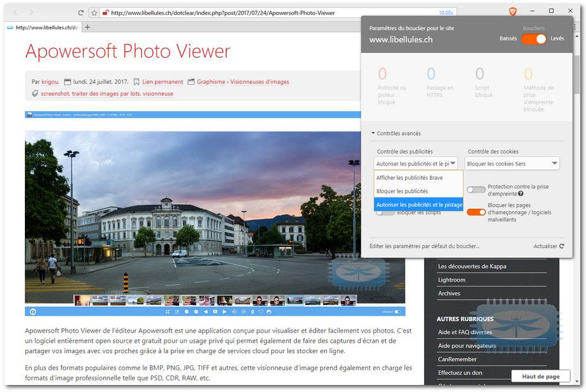
Task: Click the previous photo arrow in viewer toolbar
Action: pos(205,311)
